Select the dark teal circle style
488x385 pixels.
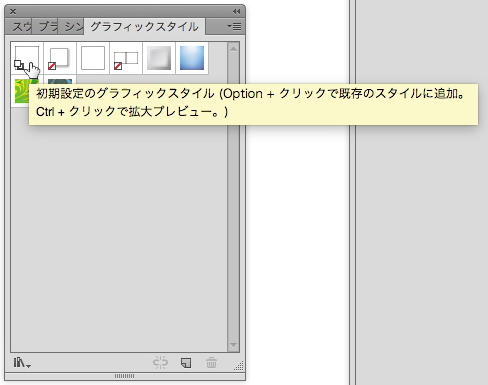point(60,80)
